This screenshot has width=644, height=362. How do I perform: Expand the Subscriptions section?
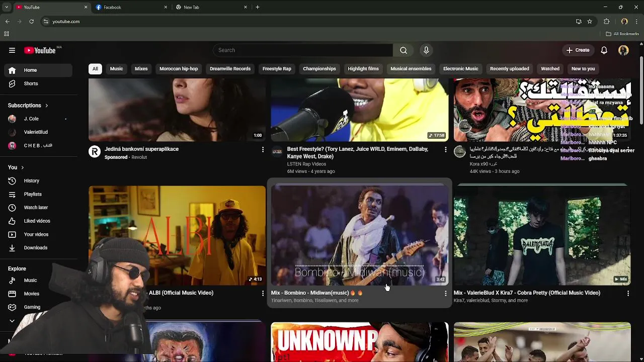point(28,106)
